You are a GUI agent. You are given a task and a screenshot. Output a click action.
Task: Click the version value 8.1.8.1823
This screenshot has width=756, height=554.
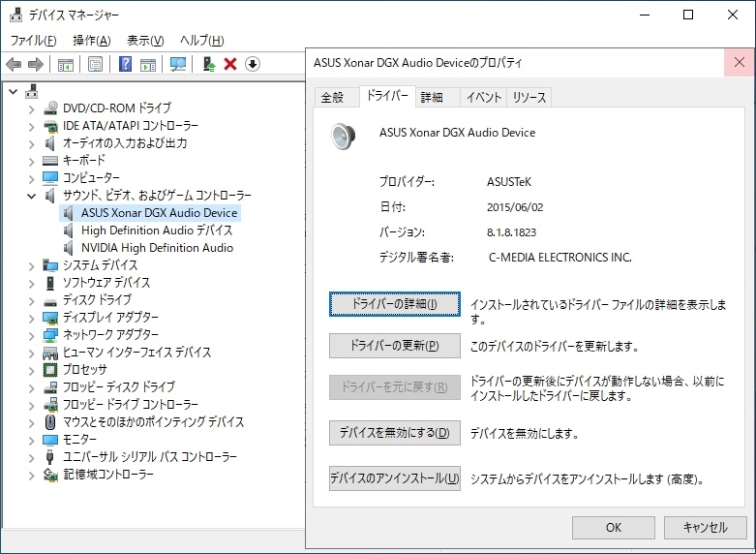point(511,232)
